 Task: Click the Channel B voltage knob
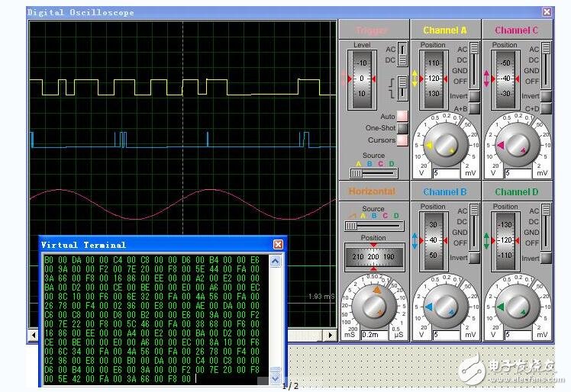pyautogui.click(x=446, y=307)
